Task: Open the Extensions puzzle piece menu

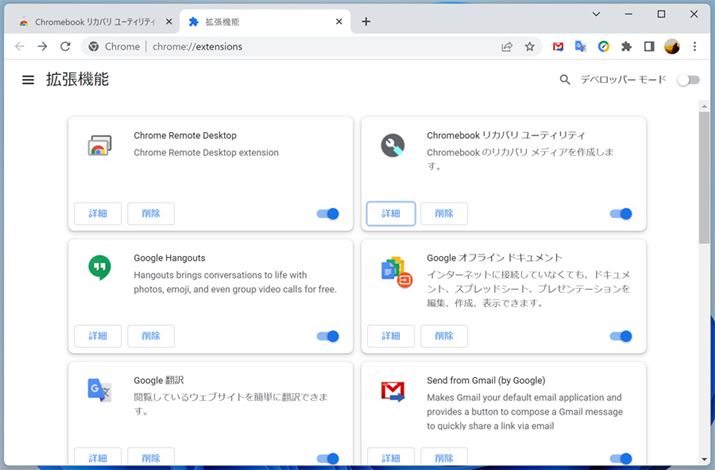Action: [x=626, y=46]
